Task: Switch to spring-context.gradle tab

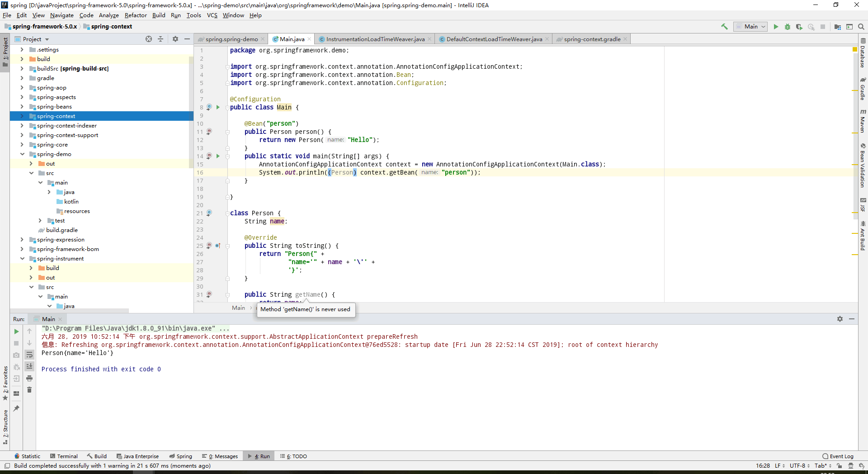Action: [592, 39]
